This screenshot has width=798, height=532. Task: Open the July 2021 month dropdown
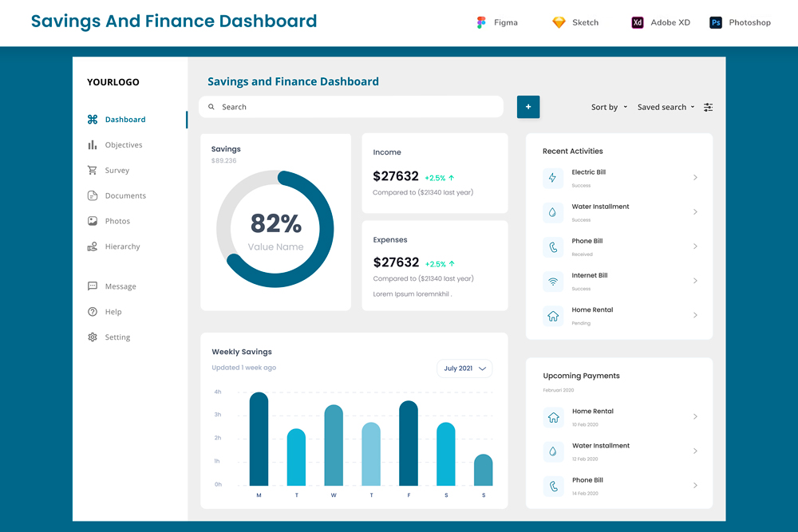464,368
